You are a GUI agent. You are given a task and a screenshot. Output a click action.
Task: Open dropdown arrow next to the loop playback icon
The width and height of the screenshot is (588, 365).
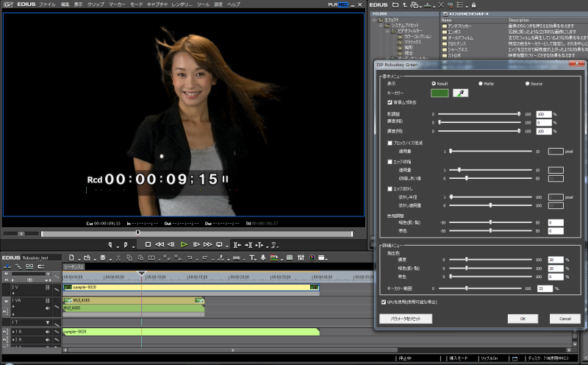[x=227, y=247]
